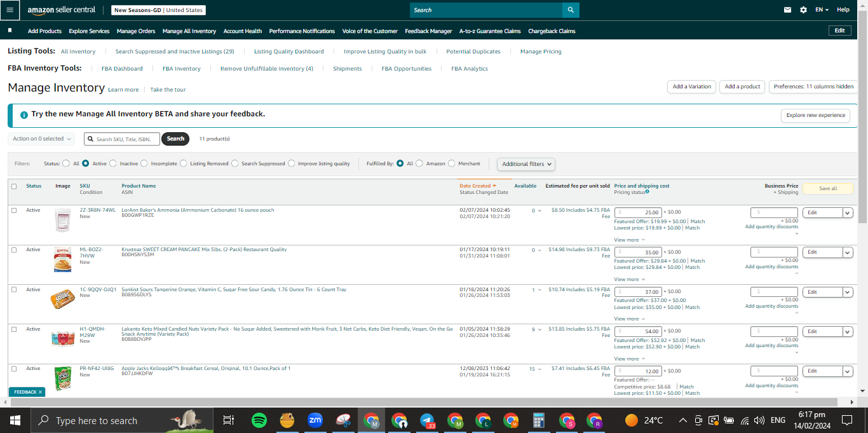
Task: Click Explore new experience button
Action: (x=816, y=115)
